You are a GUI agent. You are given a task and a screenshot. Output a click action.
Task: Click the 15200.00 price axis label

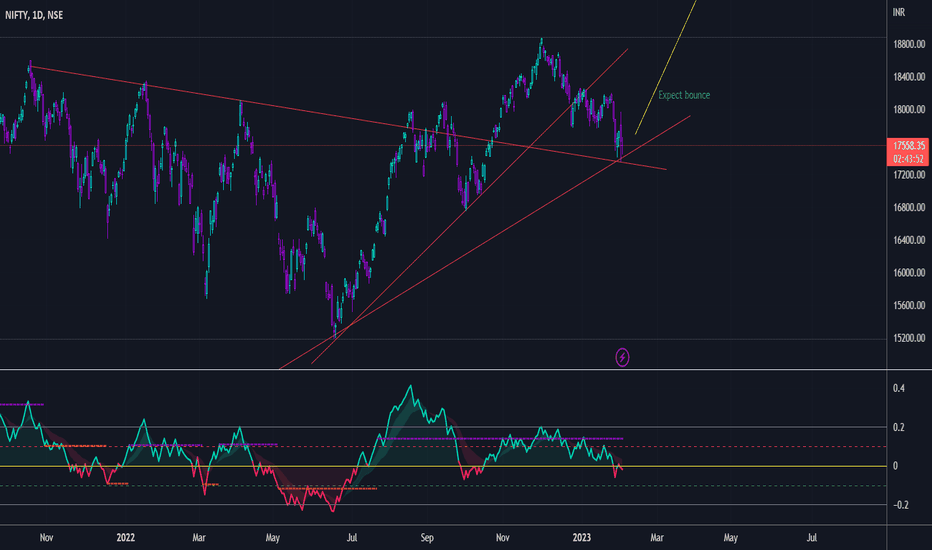(x=909, y=338)
